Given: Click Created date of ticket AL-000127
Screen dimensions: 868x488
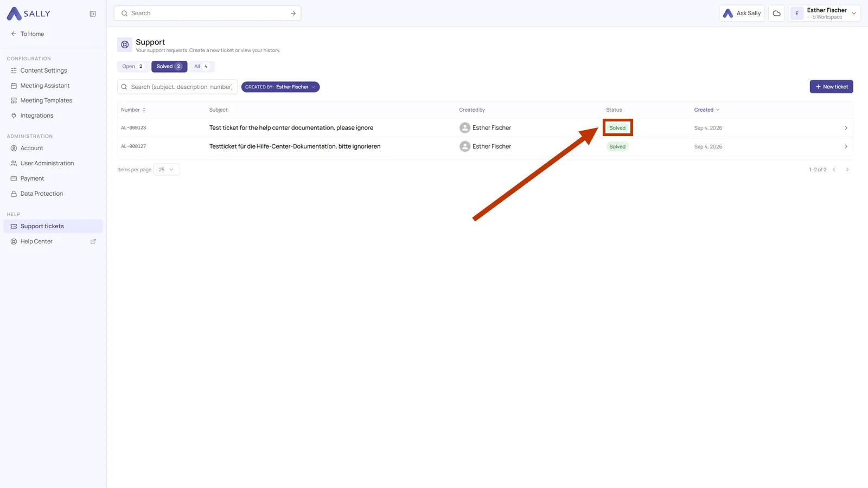Looking at the screenshot, I should click(x=708, y=146).
